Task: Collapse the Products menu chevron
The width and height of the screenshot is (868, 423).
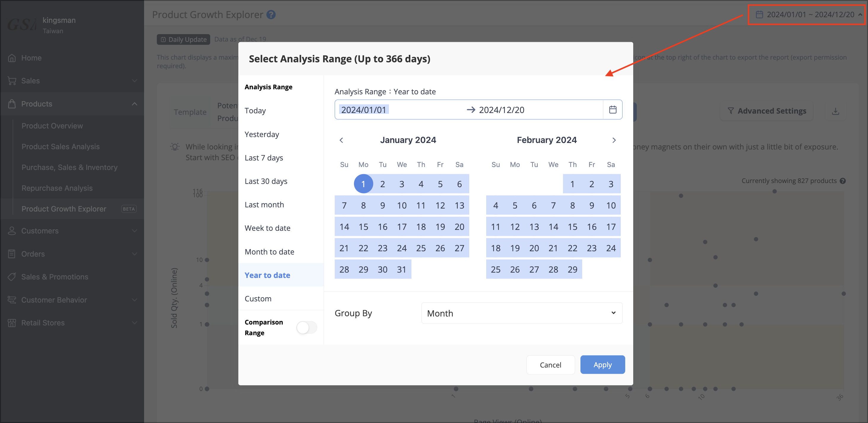Action: [x=135, y=104]
